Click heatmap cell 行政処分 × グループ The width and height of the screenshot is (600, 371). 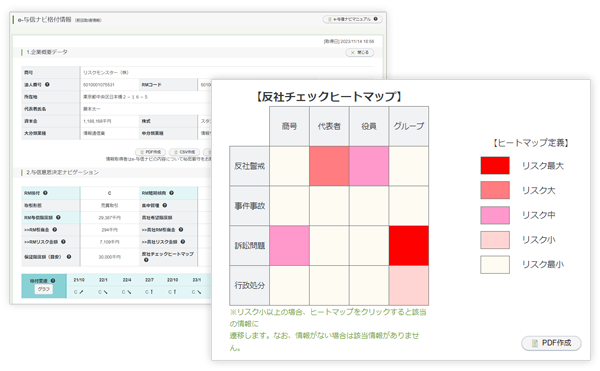pyautogui.click(x=409, y=285)
